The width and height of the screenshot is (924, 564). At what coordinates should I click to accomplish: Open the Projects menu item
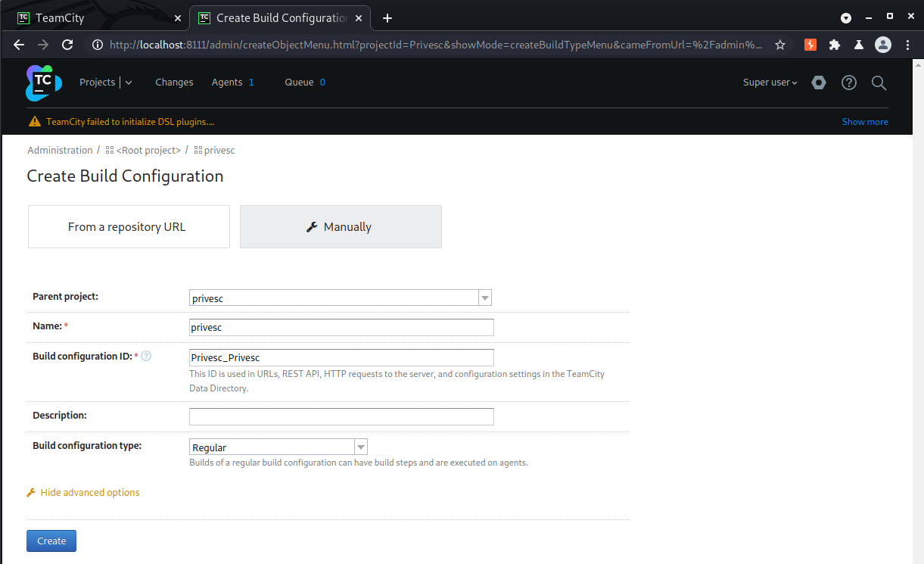click(x=98, y=82)
